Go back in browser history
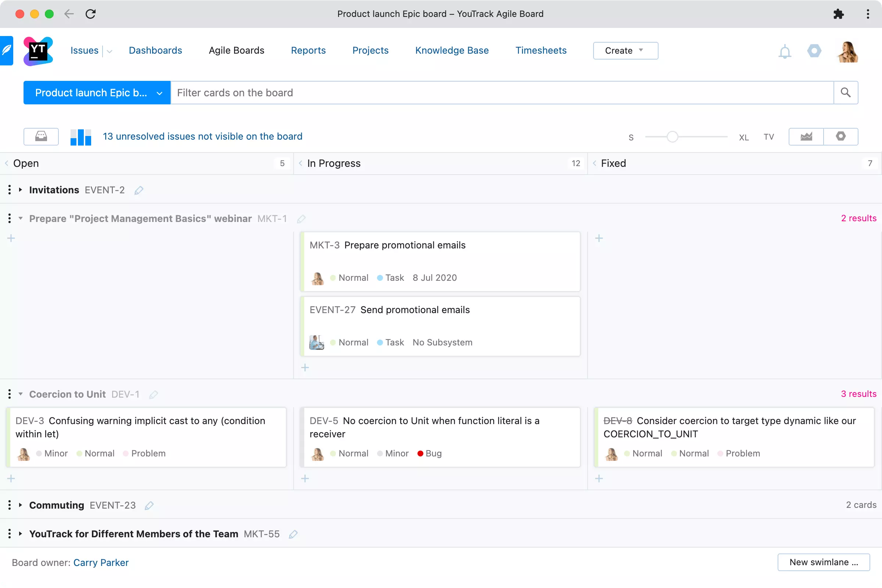882x588 pixels. click(x=69, y=14)
